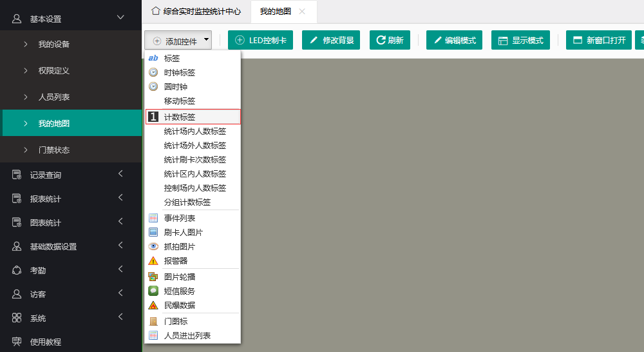The image size is (644, 352).
Task: Collapse the 基本设置 section chevron
Action: point(120,17)
